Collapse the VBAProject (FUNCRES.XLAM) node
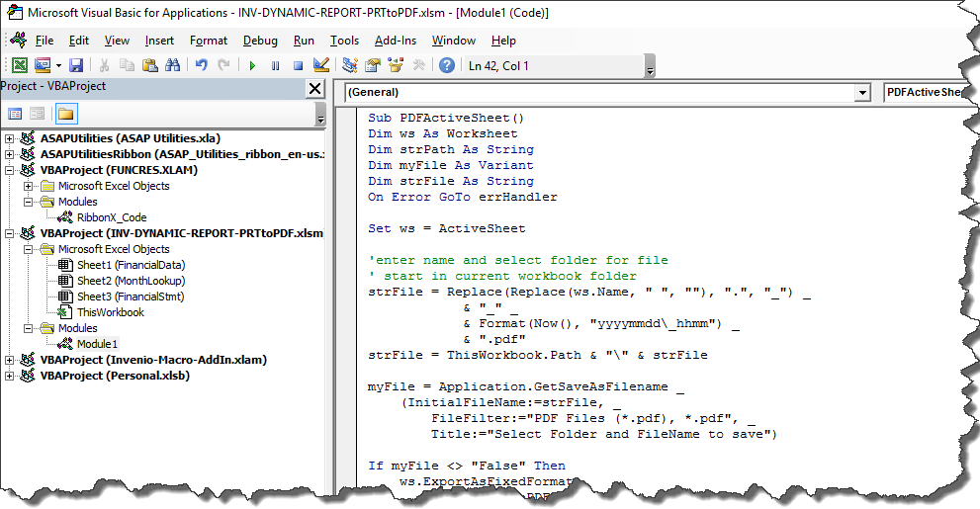This screenshot has width=980, height=509. click(x=9, y=170)
